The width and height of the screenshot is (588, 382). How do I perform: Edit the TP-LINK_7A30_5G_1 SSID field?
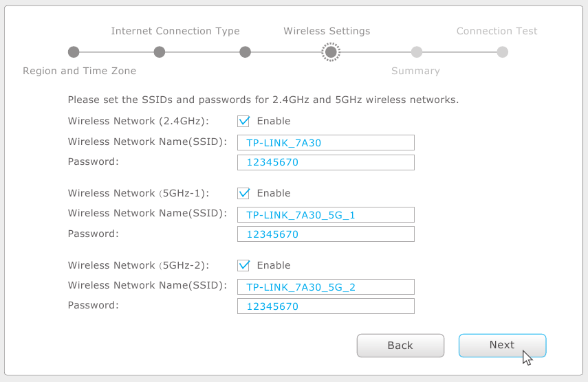326,214
